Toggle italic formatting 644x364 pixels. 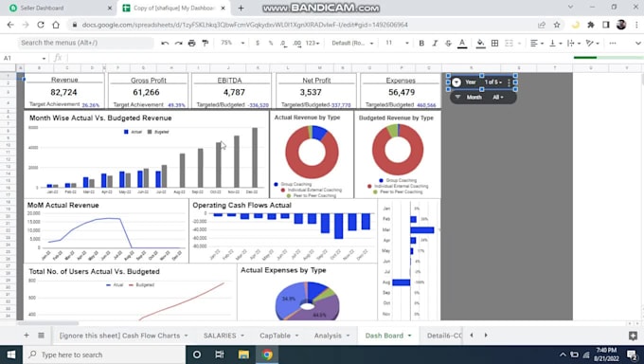(x=435, y=44)
